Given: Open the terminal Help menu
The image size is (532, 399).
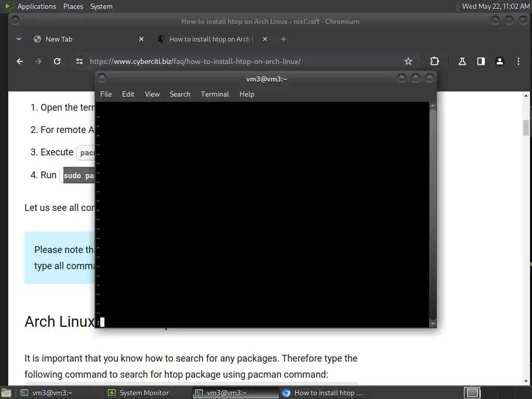Looking at the screenshot, I should (x=247, y=94).
